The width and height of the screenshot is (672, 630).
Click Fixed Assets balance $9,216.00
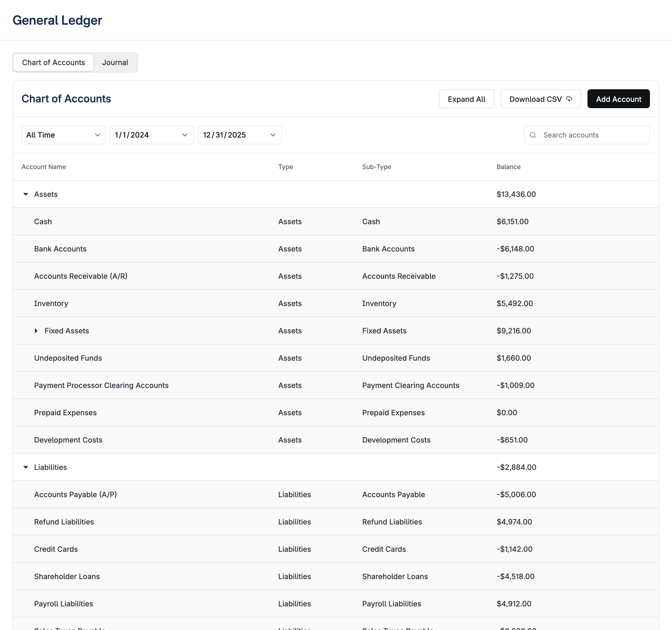pos(514,331)
